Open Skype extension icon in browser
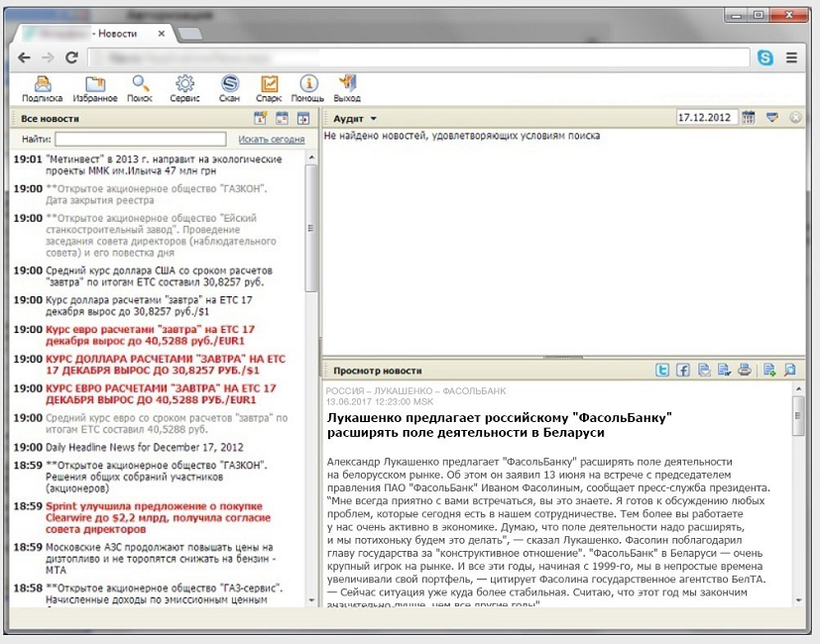820x644 pixels. pos(765,57)
